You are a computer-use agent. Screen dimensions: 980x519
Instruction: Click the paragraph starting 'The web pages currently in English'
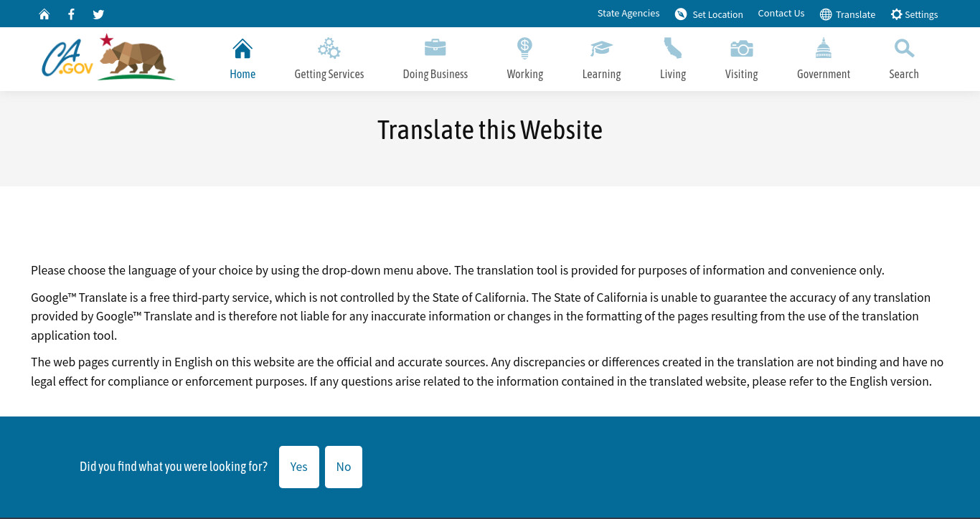(487, 371)
